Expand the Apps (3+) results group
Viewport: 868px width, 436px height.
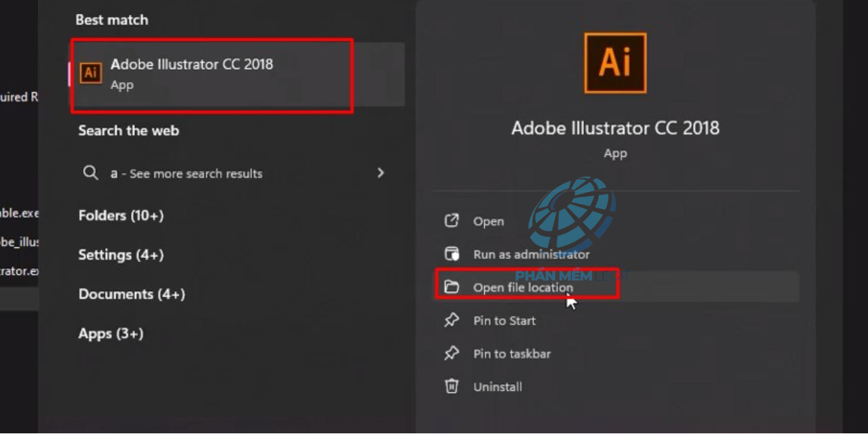point(111,333)
